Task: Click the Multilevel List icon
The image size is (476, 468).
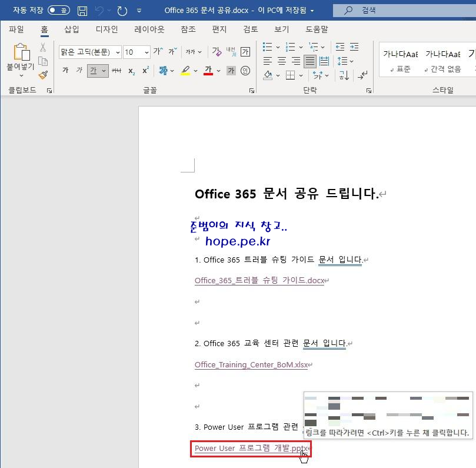Action: [313, 47]
